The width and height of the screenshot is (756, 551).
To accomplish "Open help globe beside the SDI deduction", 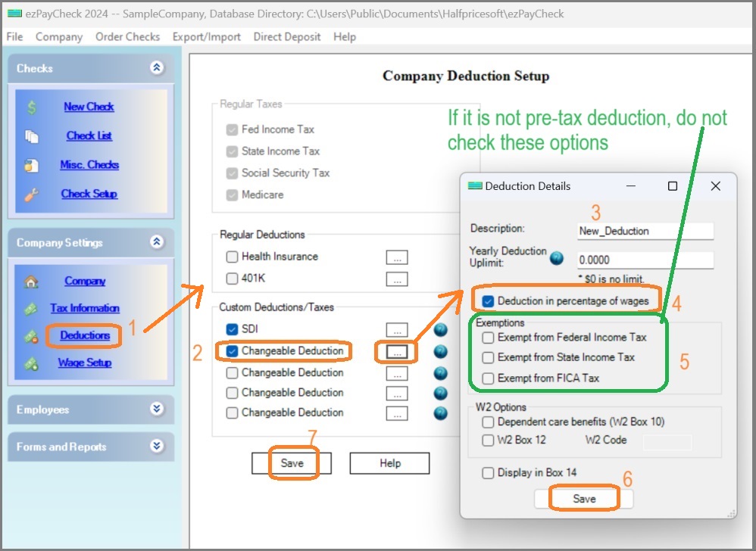I will coord(440,329).
